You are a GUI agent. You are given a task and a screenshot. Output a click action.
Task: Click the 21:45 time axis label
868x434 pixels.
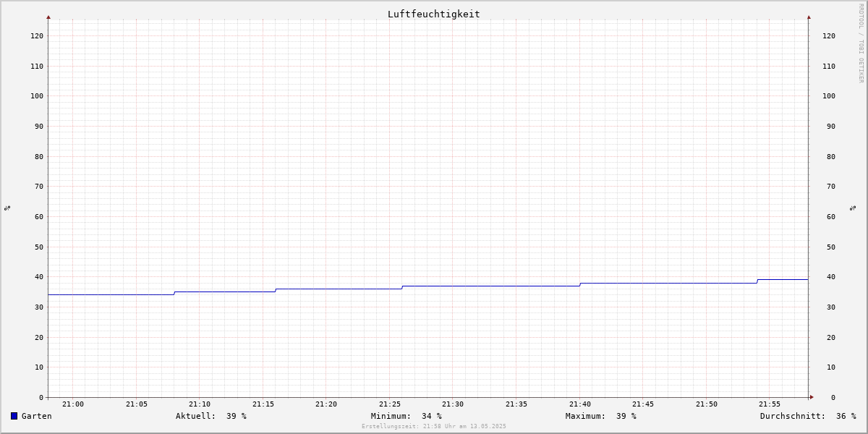coord(643,404)
